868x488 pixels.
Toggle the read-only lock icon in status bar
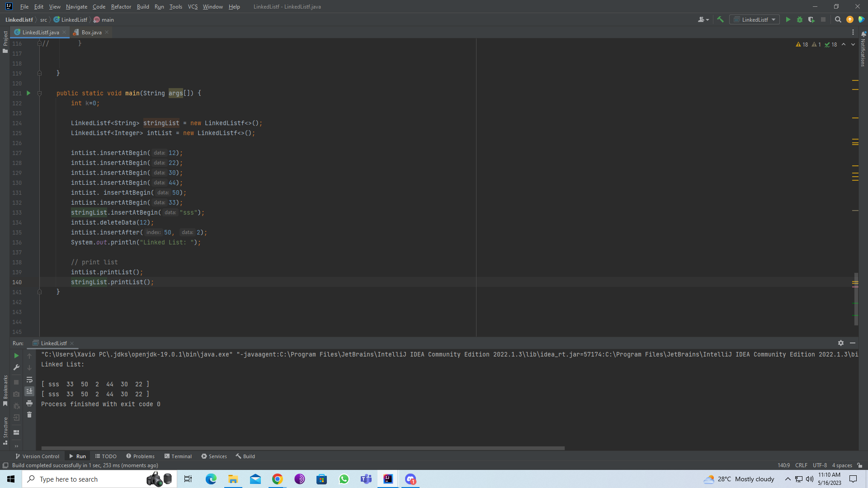tap(860, 465)
